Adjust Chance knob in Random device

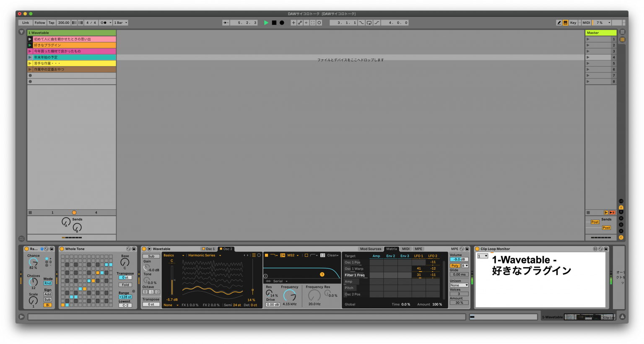[x=33, y=262]
